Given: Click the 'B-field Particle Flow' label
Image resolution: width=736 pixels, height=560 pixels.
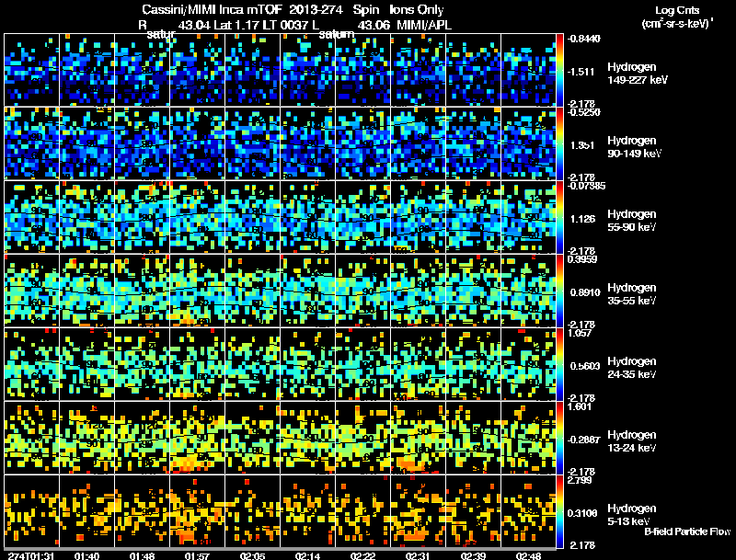Looking at the screenshot, I should tap(687, 531).
